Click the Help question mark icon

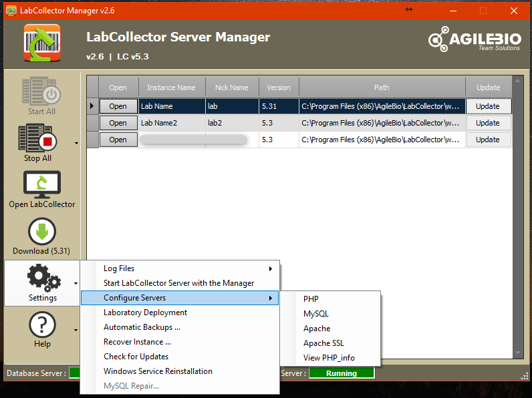[42, 325]
